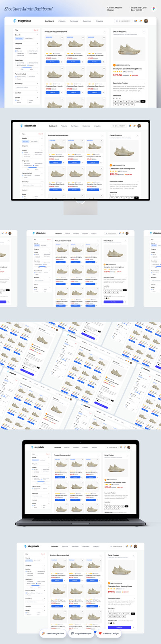This screenshot has width=161, height=644.
Task: Click Clear All in the iMac mockup's filter panel
Action: (40, 134)
